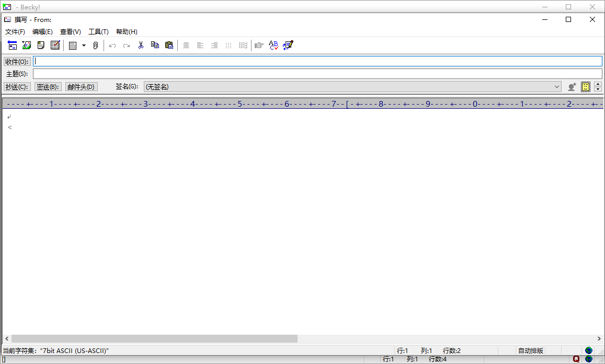605x364 pixels.
Task: Click the undo arrow icon
Action: [112, 45]
